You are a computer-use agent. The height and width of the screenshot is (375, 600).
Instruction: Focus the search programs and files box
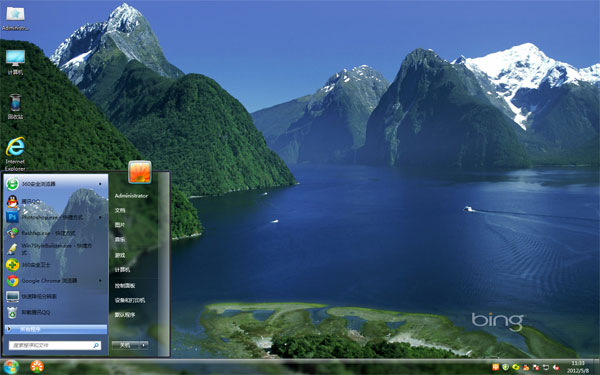pyautogui.click(x=55, y=346)
